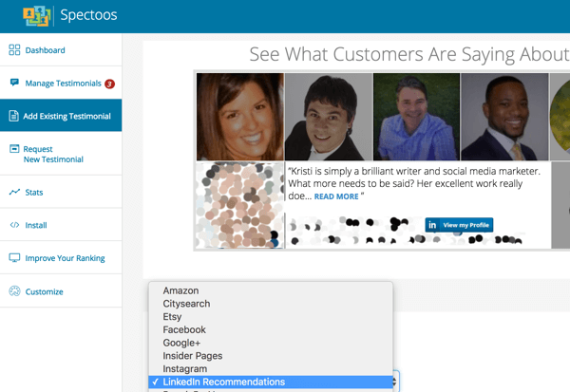
Task: Click the red 3 notification badge
Action: (109, 84)
